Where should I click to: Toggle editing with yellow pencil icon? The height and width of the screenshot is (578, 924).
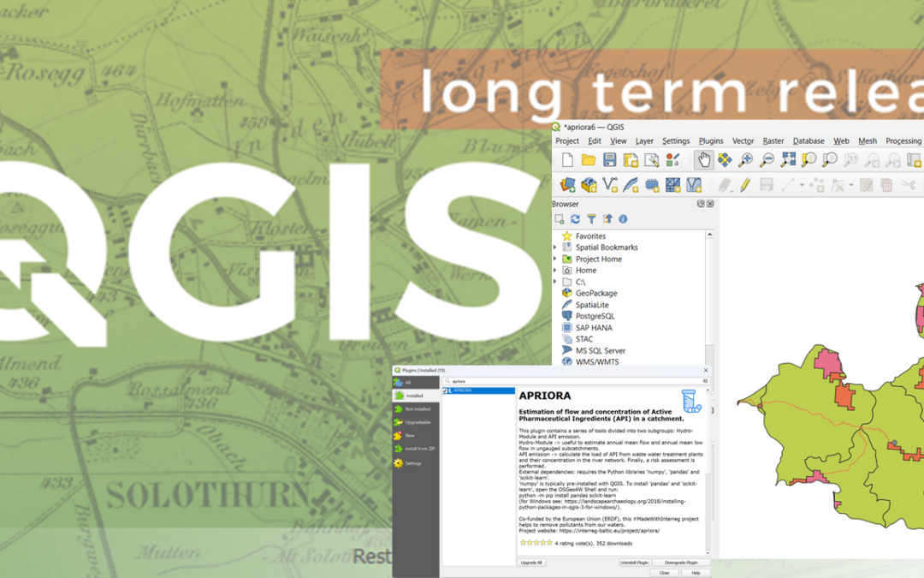point(745,185)
